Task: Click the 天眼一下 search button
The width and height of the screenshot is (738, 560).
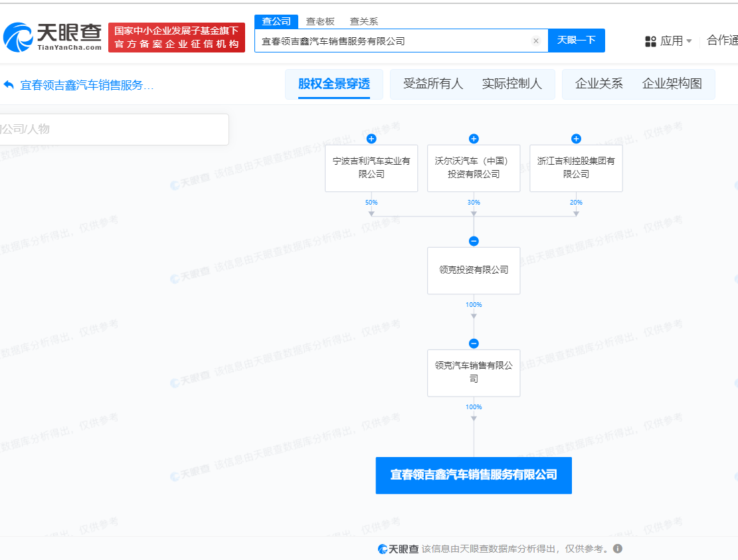Action: [576, 41]
